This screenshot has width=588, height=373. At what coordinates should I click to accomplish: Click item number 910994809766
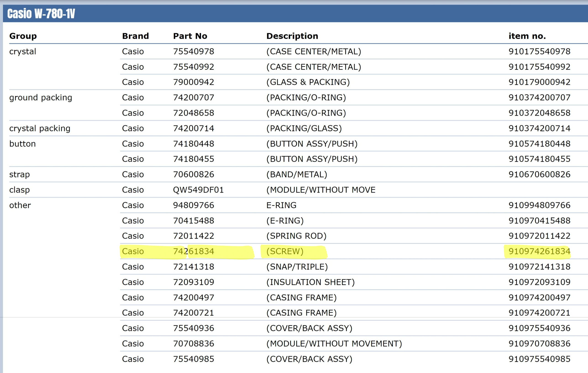(539, 205)
